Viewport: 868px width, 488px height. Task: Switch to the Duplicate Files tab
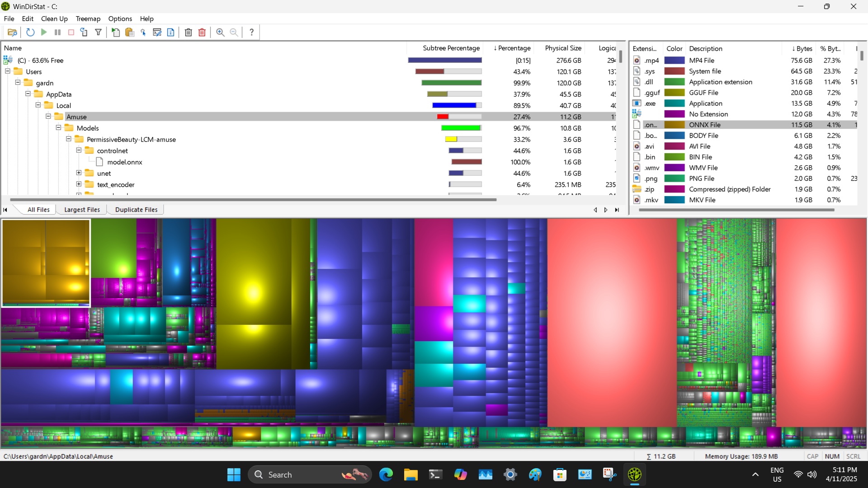pos(136,210)
